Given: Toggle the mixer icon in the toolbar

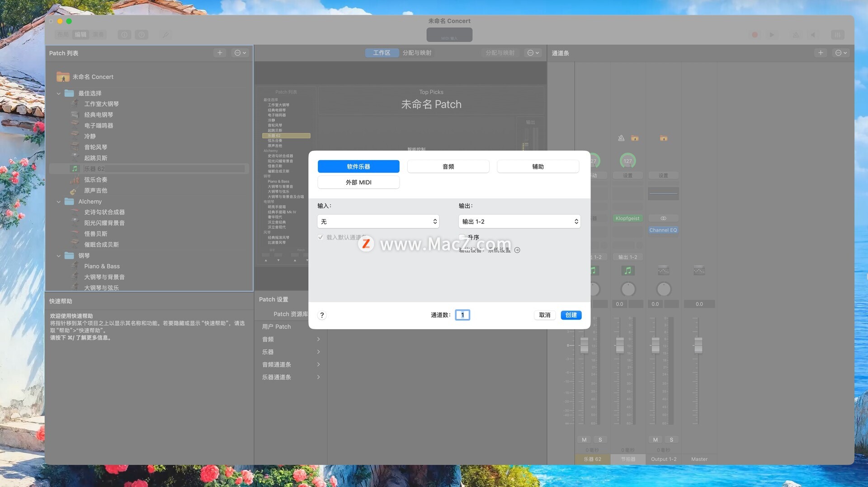Looking at the screenshot, I should coord(837,35).
